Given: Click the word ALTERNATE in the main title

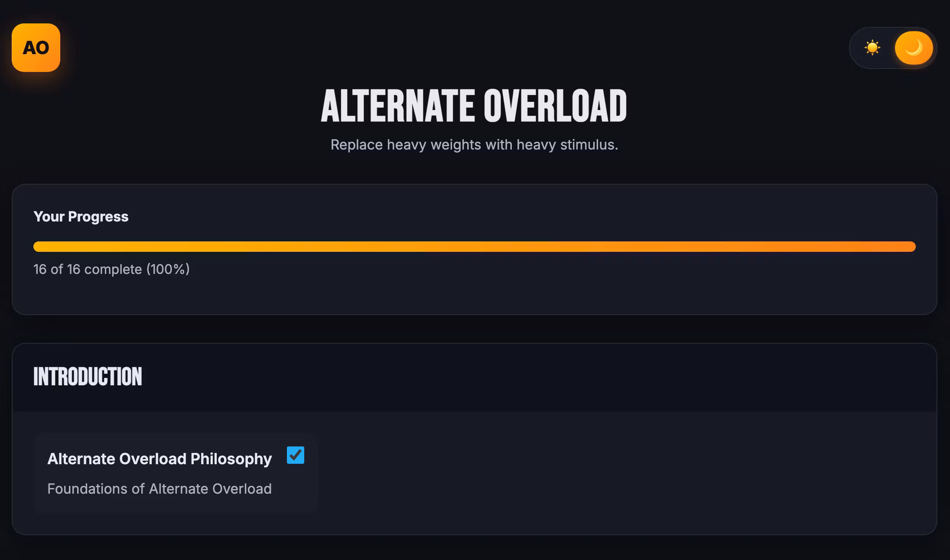Looking at the screenshot, I should tap(397, 106).
